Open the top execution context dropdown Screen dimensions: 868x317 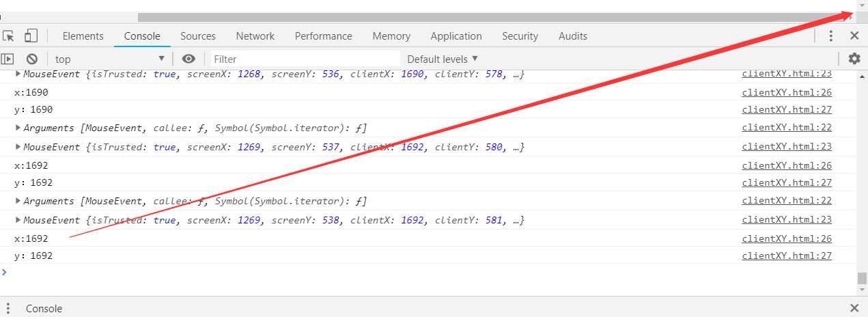[x=110, y=59]
